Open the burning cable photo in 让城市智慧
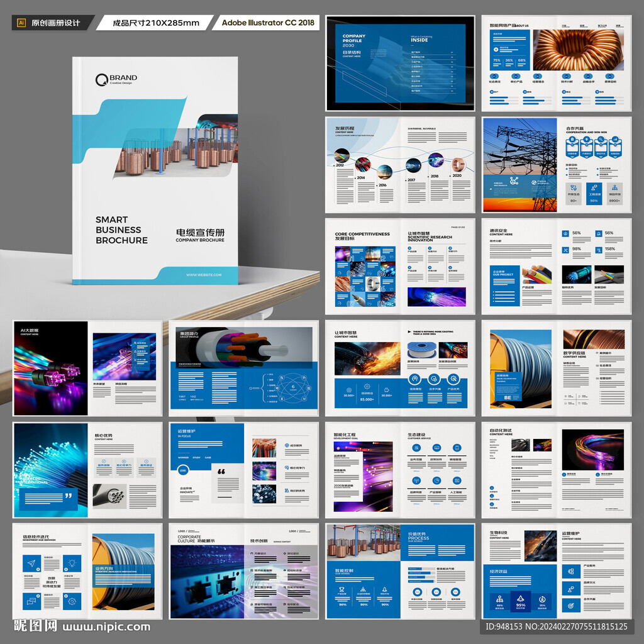This screenshot has width=644, height=644. 367,358
